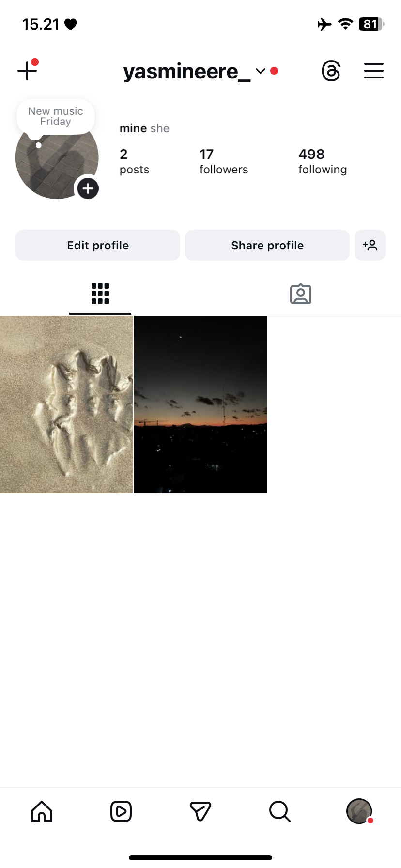Open the search magnifier icon

(x=280, y=811)
